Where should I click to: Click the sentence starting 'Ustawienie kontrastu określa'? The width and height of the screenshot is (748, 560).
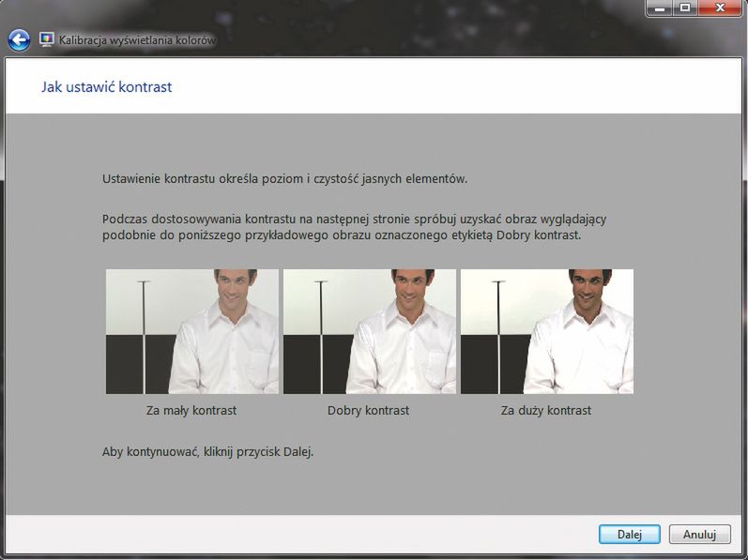click(x=284, y=179)
